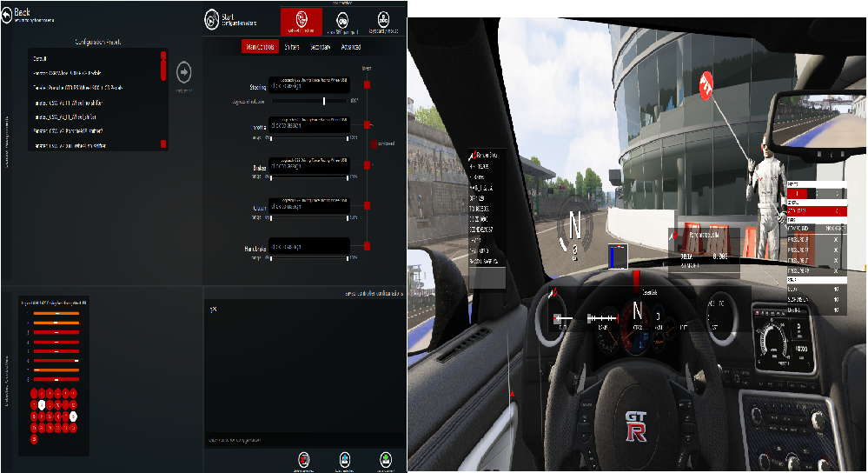The image size is (868, 473).
Task: Click the Back arrow icon
Action: [x=7, y=16]
